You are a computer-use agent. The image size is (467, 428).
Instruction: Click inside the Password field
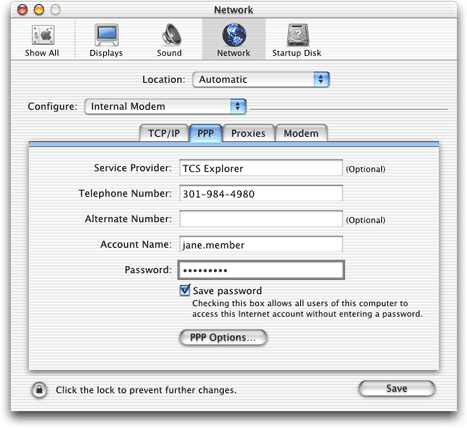point(261,270)
